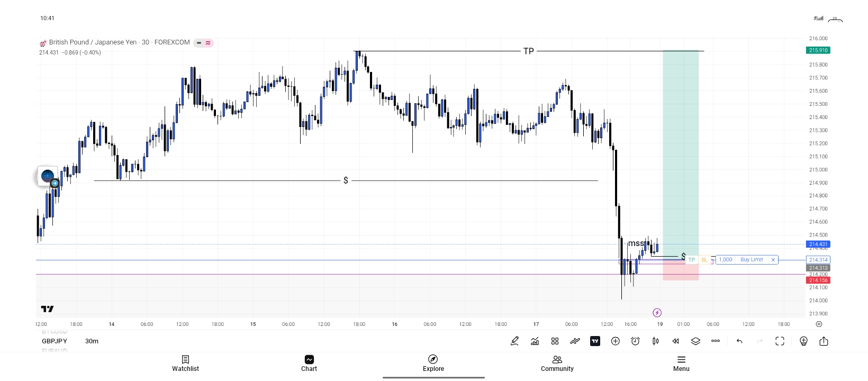Edit the 1,000 order quantity field
The height and width of the screenshot is (381, 868).
(726, 260)
